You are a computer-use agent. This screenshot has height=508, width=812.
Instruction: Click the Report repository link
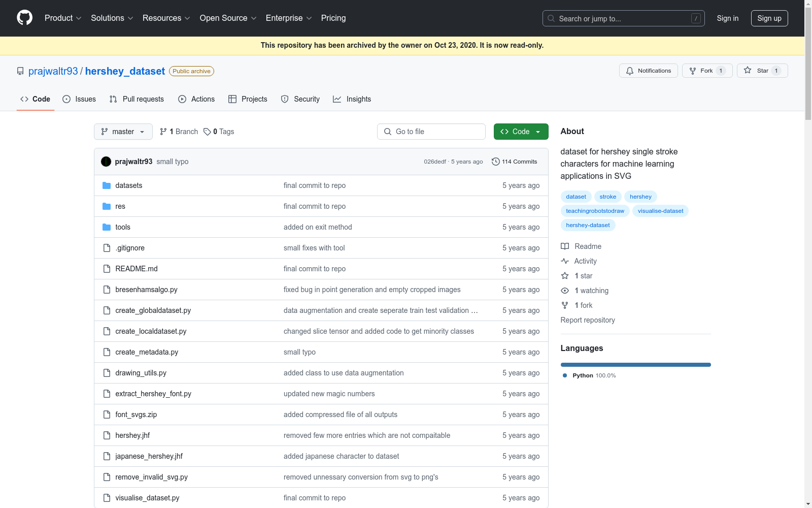click(588, 320)
